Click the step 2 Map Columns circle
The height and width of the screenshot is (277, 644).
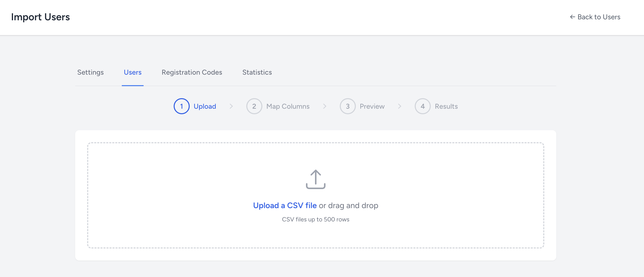254,106
